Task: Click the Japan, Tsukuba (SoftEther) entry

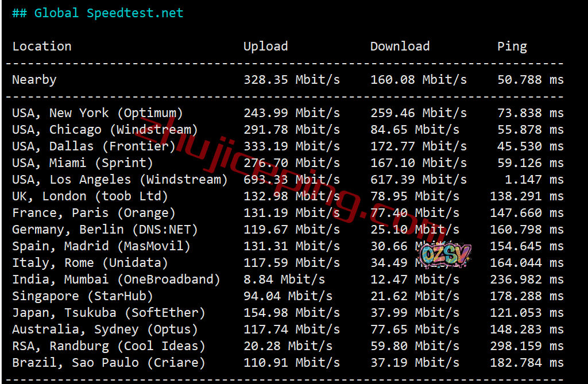Action: point(109,313)
